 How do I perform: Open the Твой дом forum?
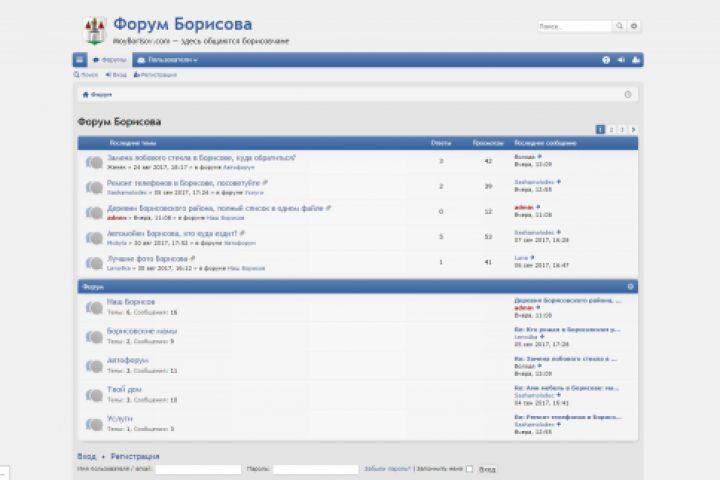pyautogui.click(x=124, y=389)
